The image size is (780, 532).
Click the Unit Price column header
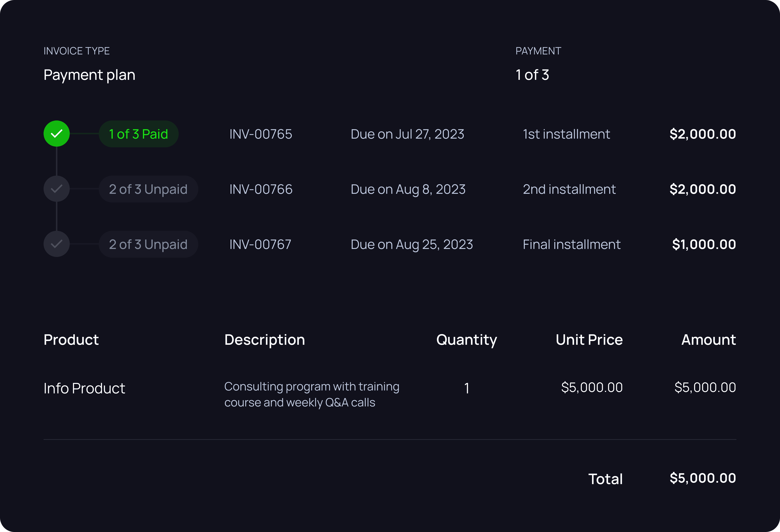(x=589, y=340)
